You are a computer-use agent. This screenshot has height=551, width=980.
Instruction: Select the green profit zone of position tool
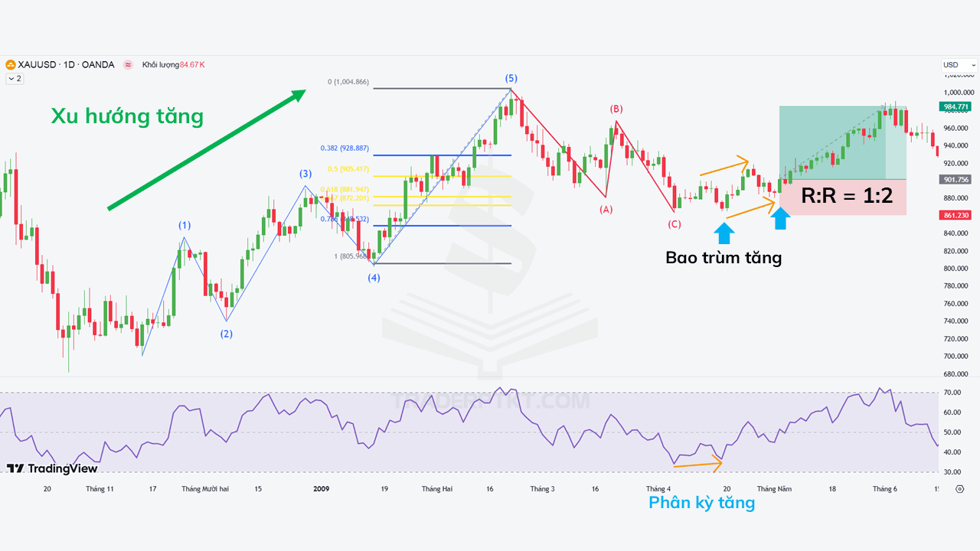click(x=843, y=142)
